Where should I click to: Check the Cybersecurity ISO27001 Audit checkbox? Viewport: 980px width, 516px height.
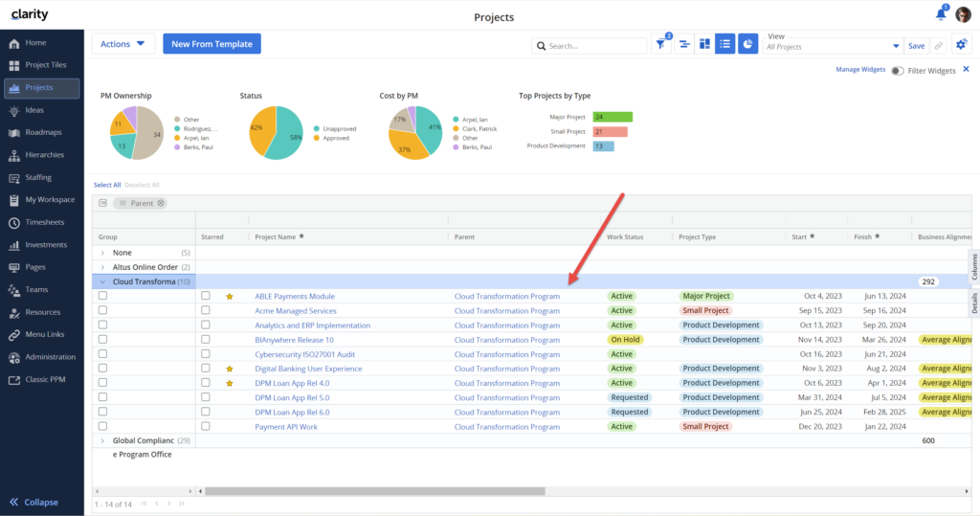[x=102, y=353]
